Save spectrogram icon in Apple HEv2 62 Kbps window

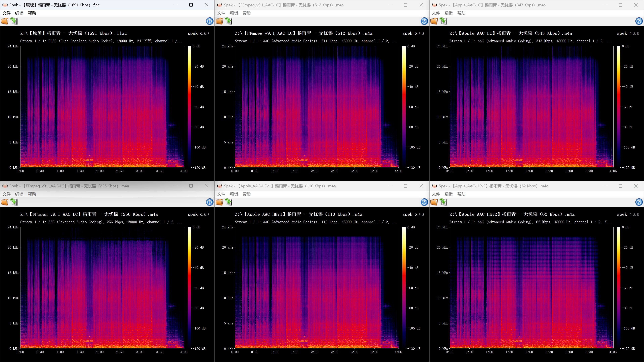point(443,202)
